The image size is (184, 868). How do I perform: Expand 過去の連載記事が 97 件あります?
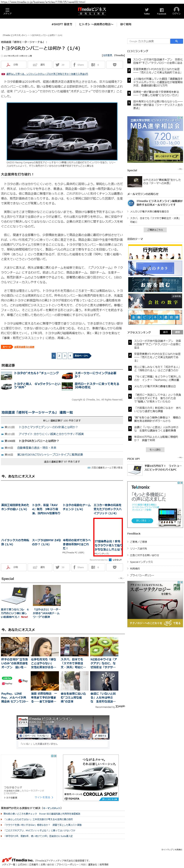(x=62, y=461)
